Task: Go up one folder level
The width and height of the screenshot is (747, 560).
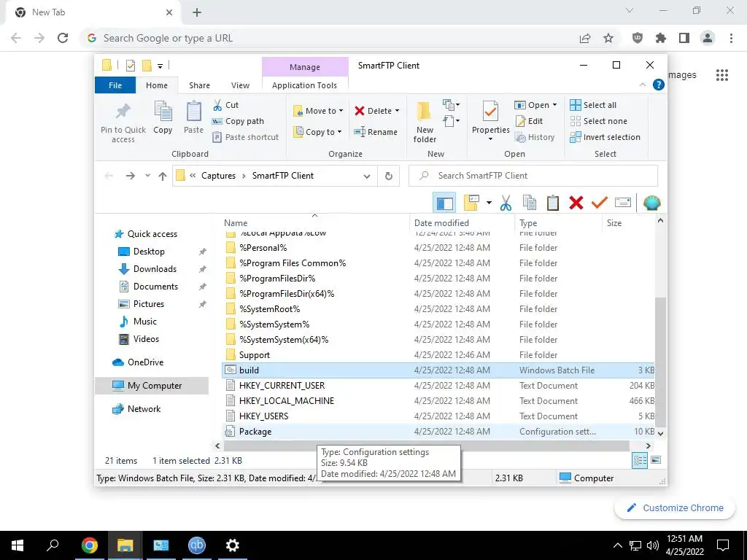Action: (163, 176)
